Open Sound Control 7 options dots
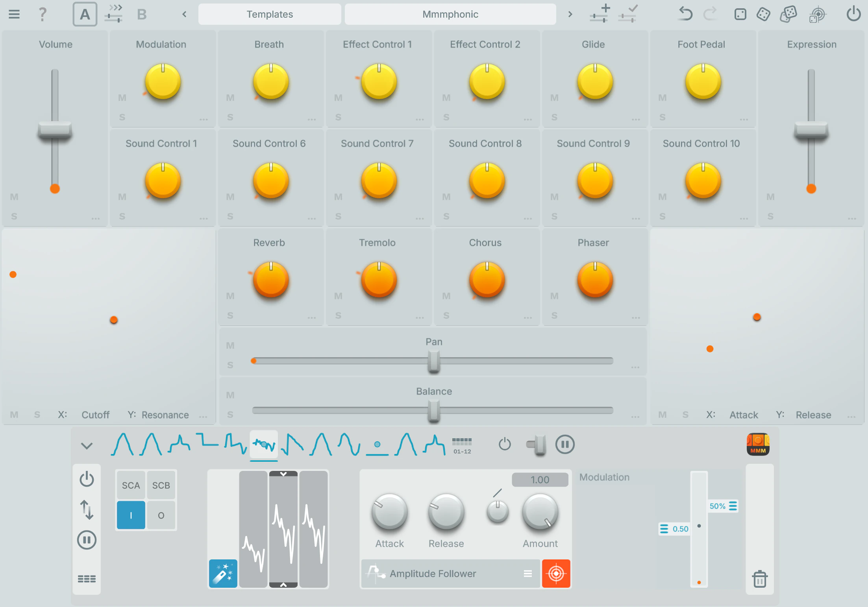This screenshot has height=607, width=868. pos(420,218)
